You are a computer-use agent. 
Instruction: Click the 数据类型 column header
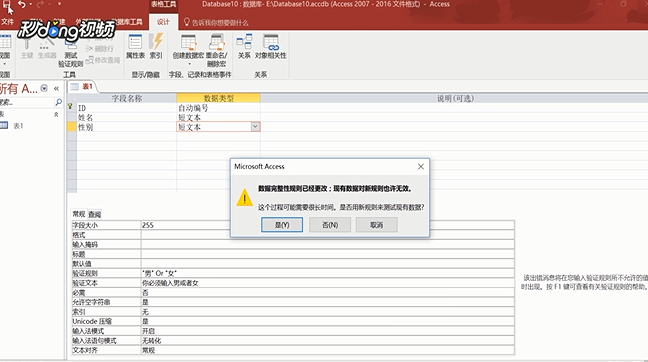pyautogui.click(x=218, y=98)
